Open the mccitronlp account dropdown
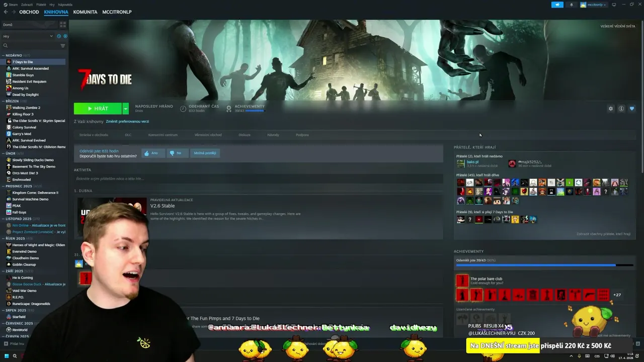 point(594,5)
